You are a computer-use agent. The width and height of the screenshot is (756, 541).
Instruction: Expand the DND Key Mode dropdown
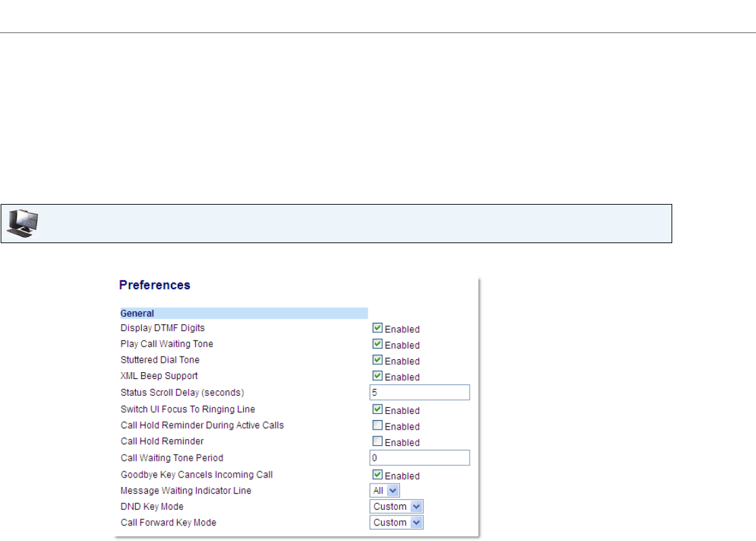point(397,507)
